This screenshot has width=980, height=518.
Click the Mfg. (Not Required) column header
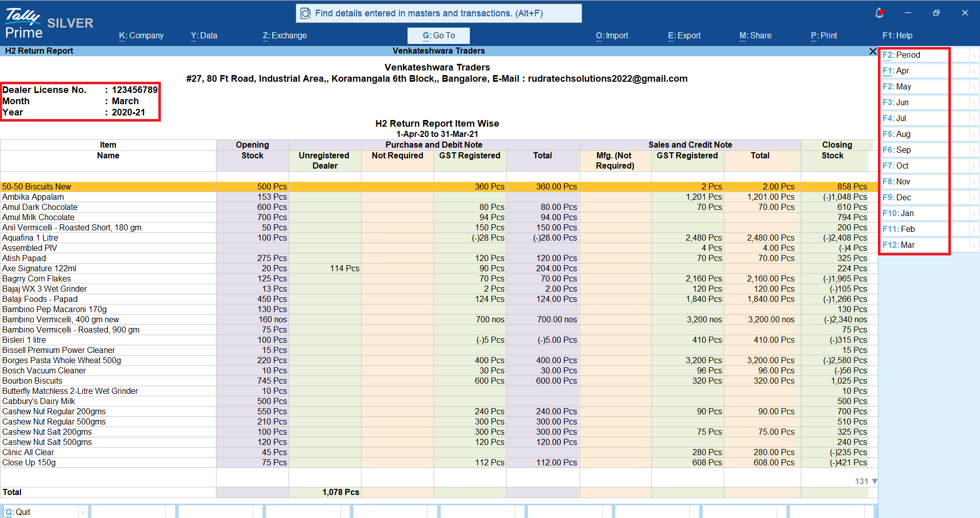click(x=615, y=161)
